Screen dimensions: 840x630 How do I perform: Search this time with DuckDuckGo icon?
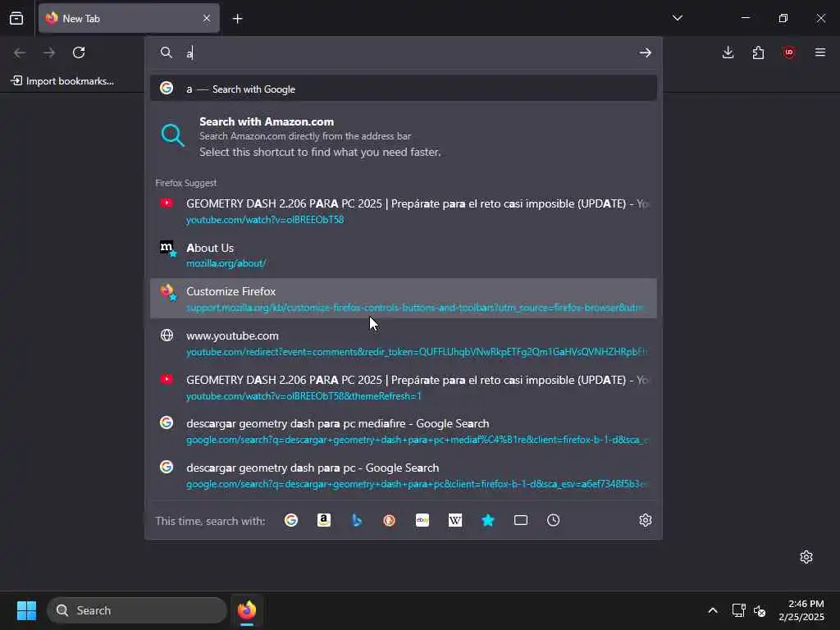coord(390,520)
